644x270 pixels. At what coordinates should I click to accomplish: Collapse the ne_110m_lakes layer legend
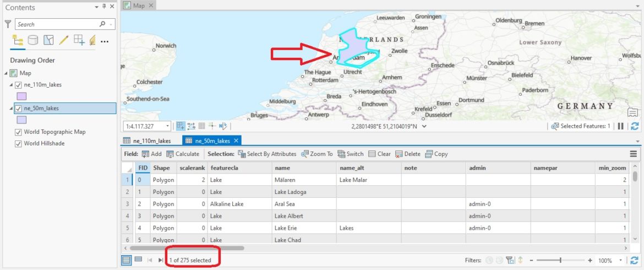pyautogui.click(x=11, y=85)
